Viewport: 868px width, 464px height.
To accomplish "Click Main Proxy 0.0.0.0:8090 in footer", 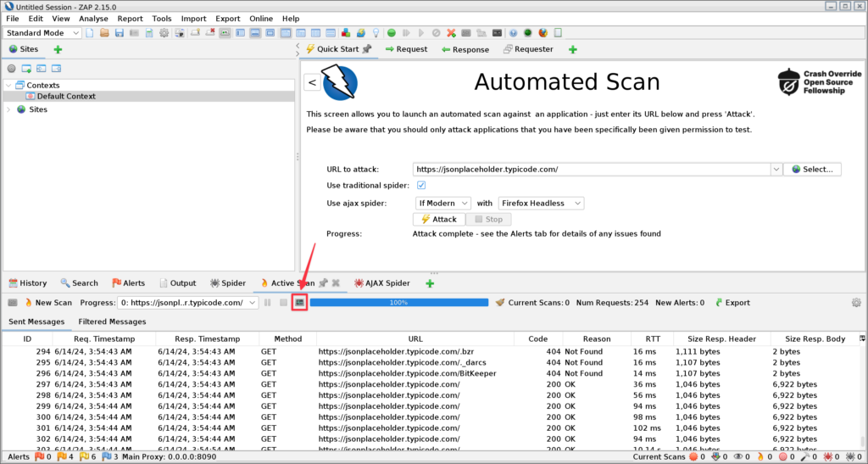I will click(170, 457).
